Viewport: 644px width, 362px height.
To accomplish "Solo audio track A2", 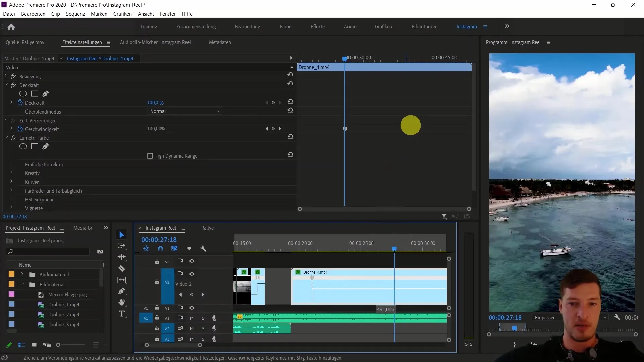I will pos(203,329).
